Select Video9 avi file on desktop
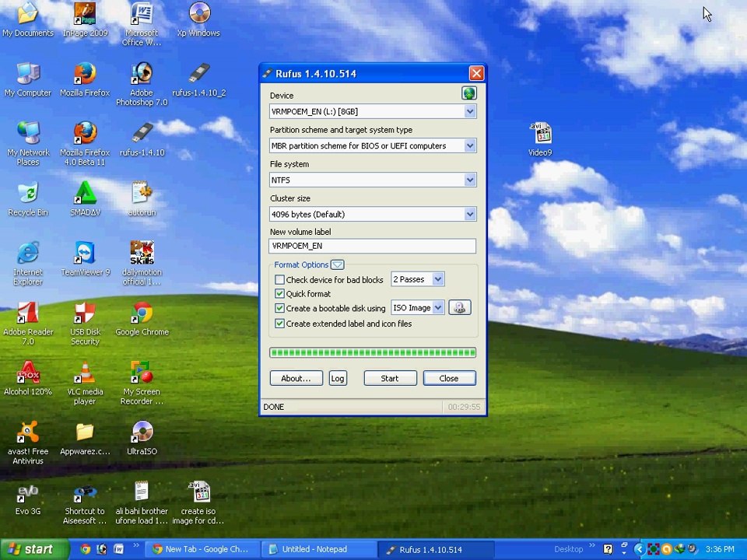This screenshot has height=560, width=747. 540,139
